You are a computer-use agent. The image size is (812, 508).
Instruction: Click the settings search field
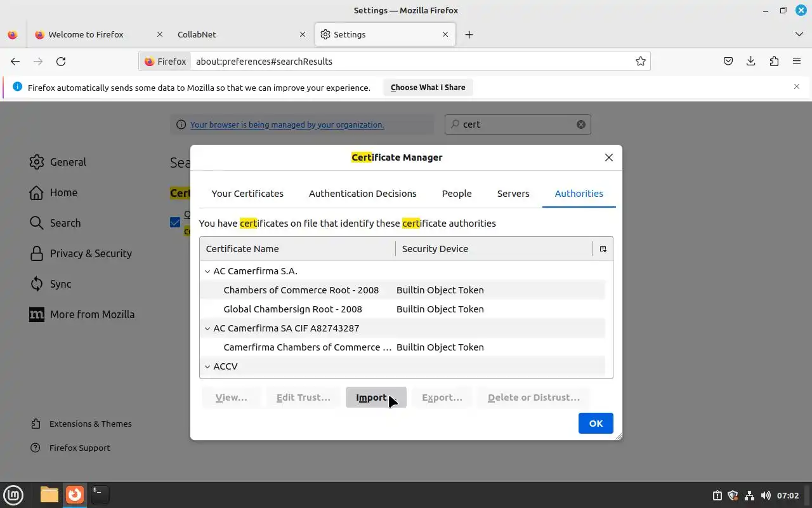pyautogui.click(x=518, y=124)
